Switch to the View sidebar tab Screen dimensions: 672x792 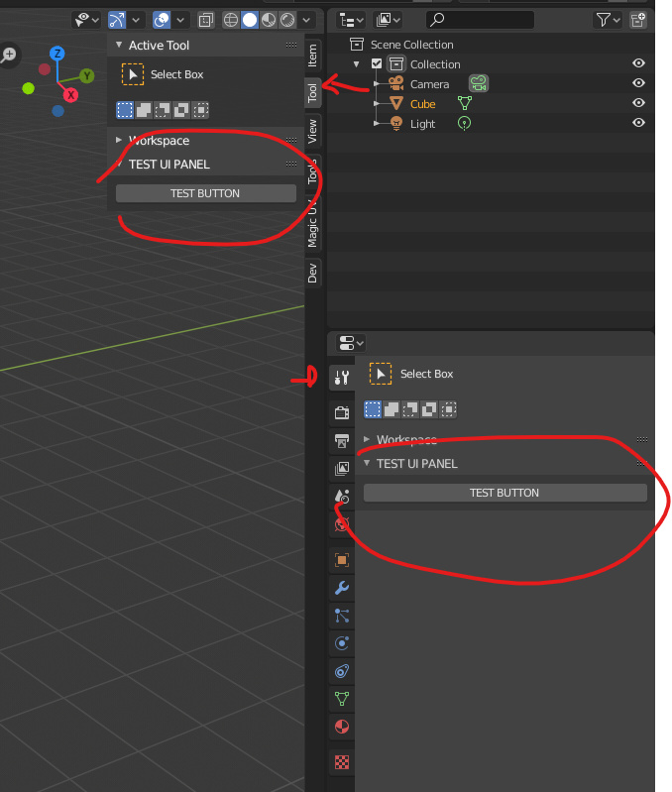coord(313,131)
